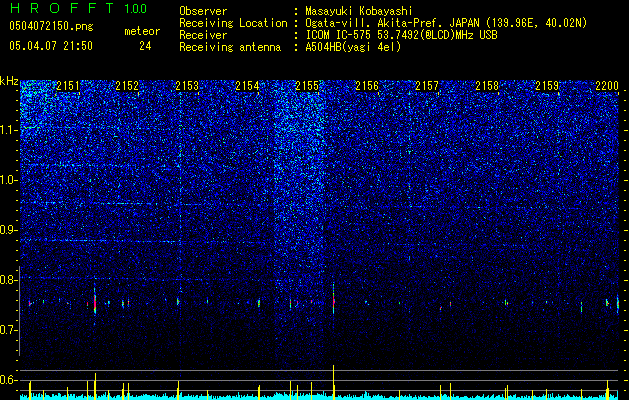Screen dimensions: 629x400
Task: Click the 2153 time marker
Action: [x=187, y=86]
